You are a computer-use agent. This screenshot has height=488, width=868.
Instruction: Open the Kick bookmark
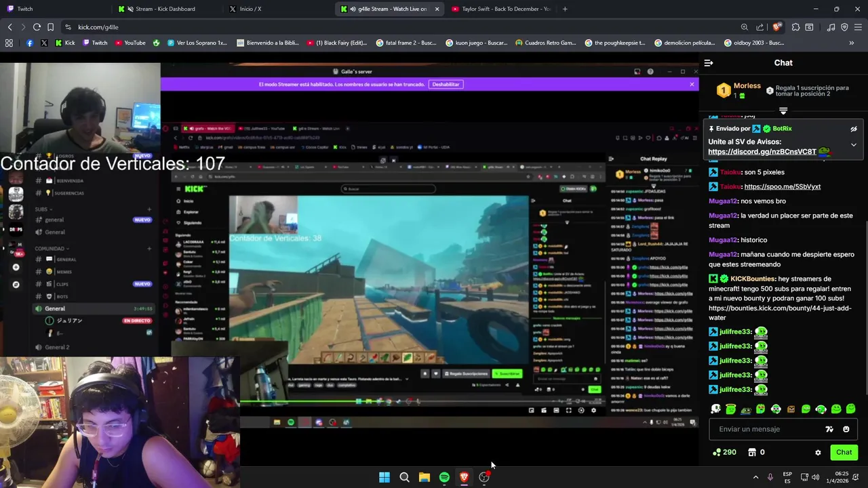pos(64,43)
